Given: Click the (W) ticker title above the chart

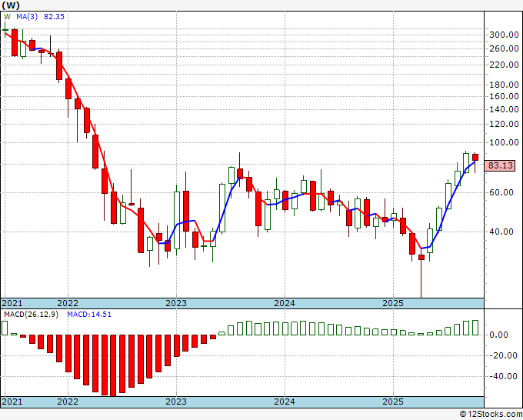Looking at the screenshot, I should pyautogui.click(x=11, y=5).
